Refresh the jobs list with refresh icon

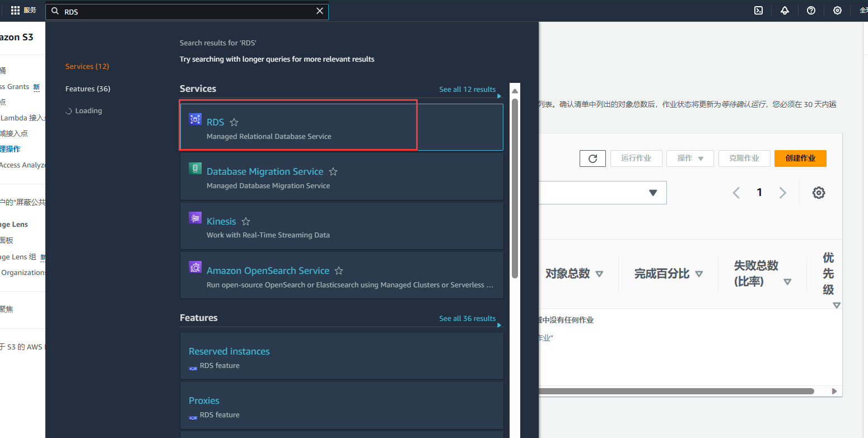point(592,158)
